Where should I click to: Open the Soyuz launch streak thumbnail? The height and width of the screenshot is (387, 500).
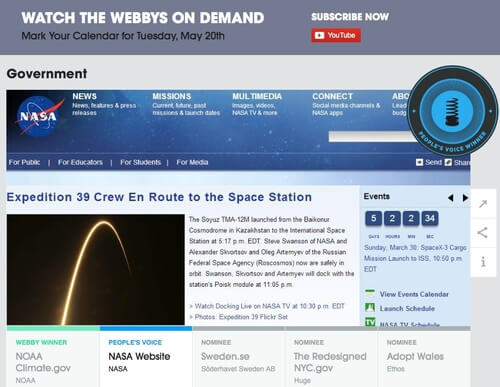click(x=96, y=269)
